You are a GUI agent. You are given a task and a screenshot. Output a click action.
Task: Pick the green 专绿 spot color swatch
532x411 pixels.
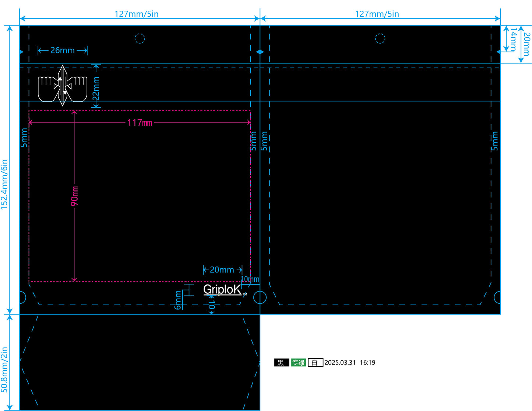pos(298,363)
